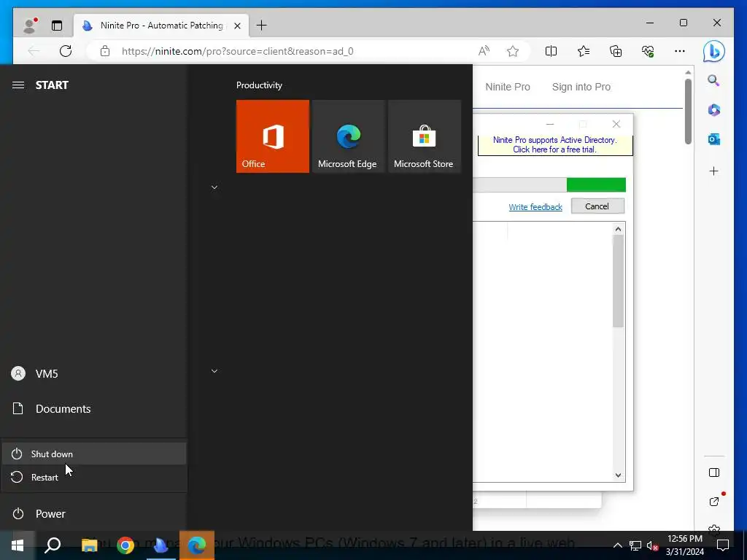Cancel the Ninite installation
The width and height of the screenshot is (747, 560).
597,206
